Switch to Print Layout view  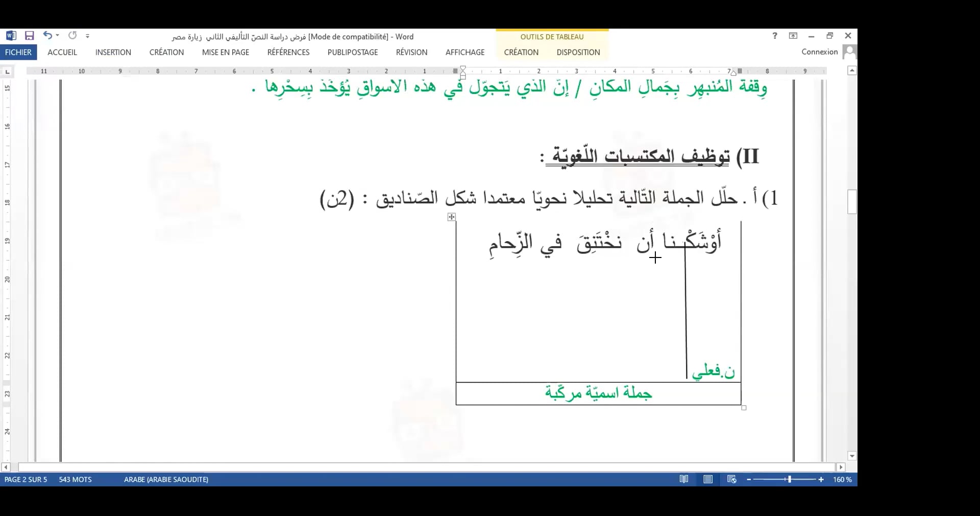click(x=708, y=479)
